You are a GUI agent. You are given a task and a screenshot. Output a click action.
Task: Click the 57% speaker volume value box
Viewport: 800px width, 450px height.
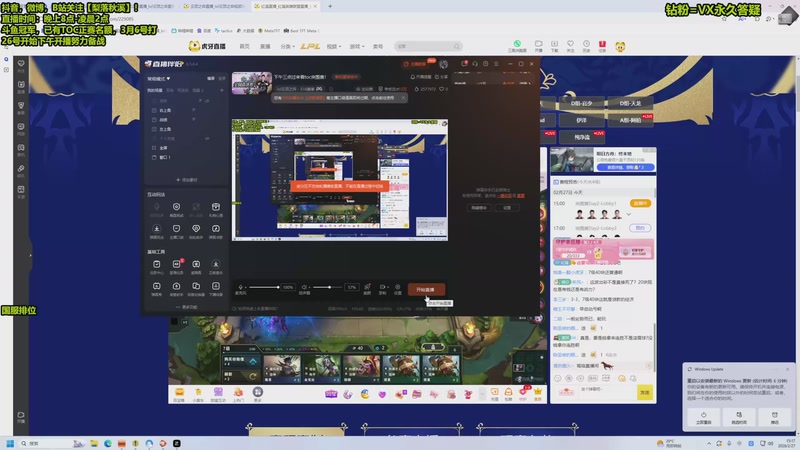[x=352, y=287]
